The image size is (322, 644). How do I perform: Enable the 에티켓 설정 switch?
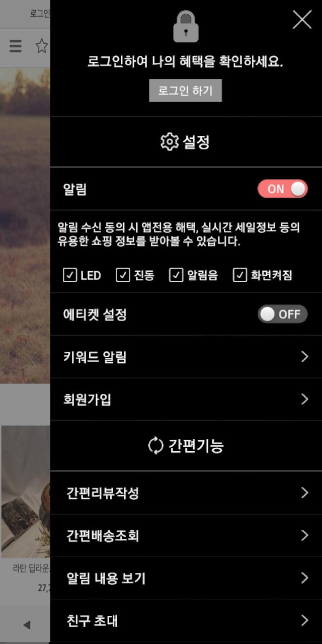click(x=282, y=314)
